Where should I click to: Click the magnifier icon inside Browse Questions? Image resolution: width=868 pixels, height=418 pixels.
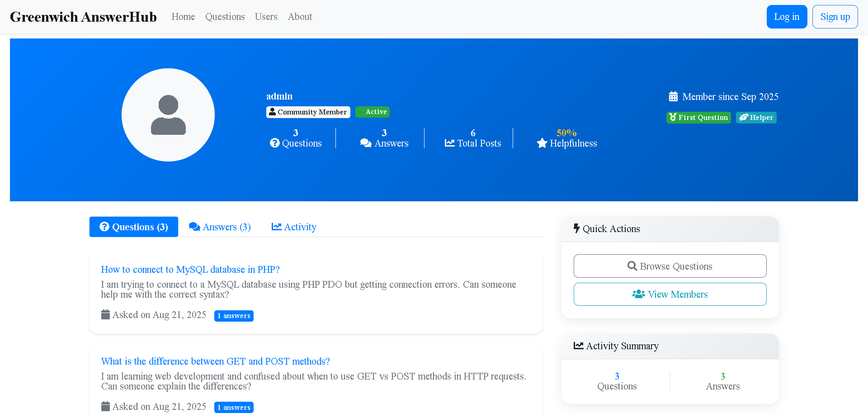pyautogui.click(x=632, y=266)
